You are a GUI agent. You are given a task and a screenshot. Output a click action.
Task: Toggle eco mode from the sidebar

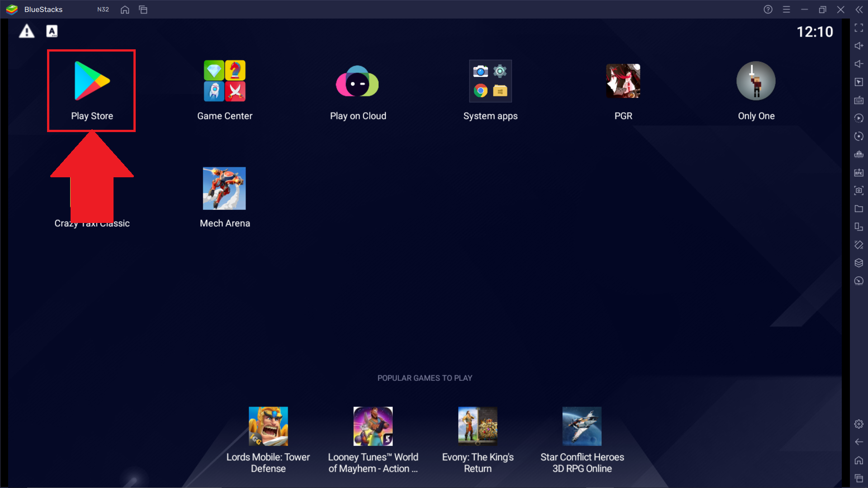point(859,281)
